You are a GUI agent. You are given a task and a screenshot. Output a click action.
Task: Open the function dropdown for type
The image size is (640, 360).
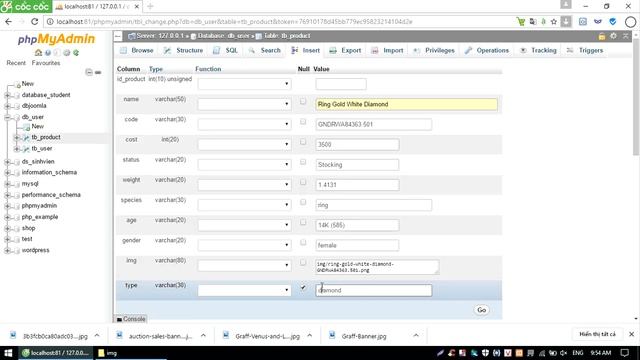(x=244, y=290)
